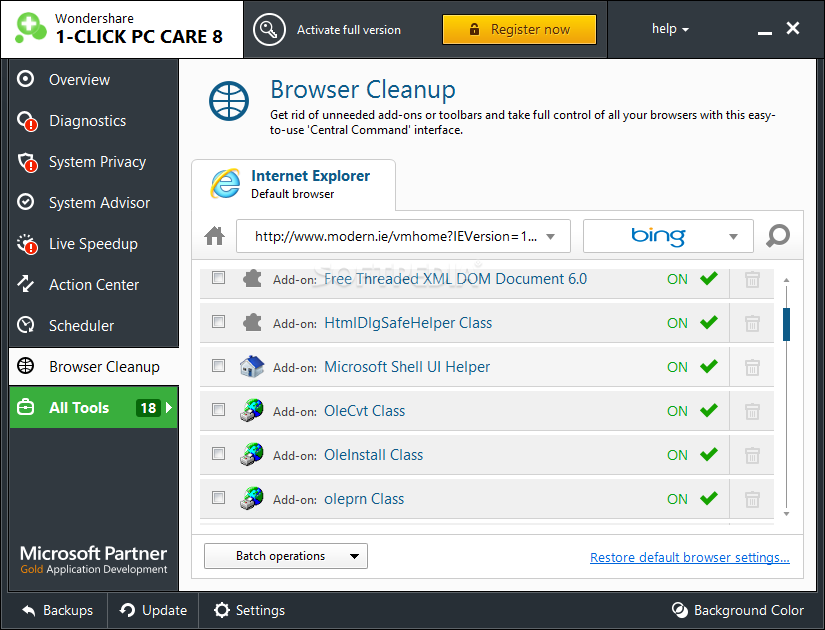Click the Register now button

[519, 29]
